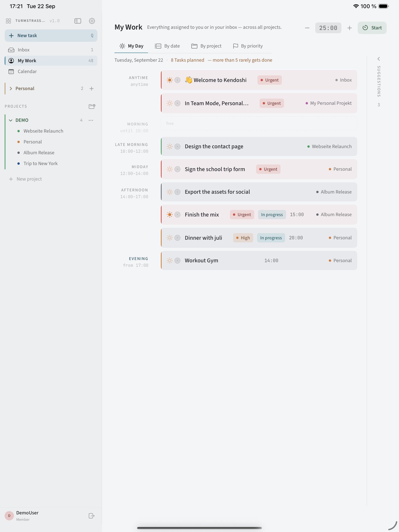Click the new project folder icon
399x532 pixels.
click(x=92, y=106)
